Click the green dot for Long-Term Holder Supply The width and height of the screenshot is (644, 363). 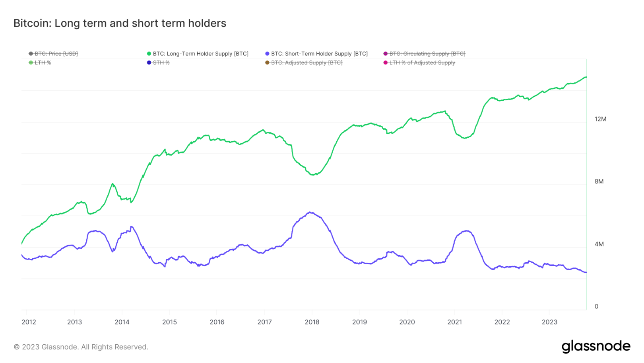coord(149,54)
